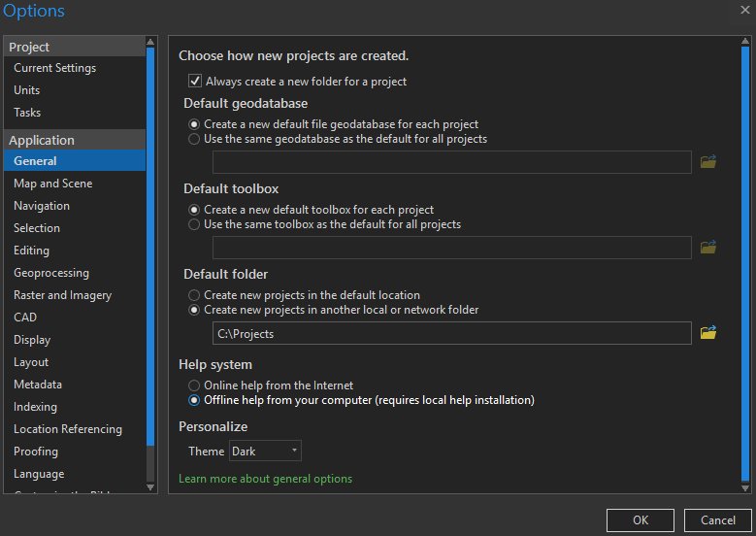Click the default geodatabase path field

point(452,162)
